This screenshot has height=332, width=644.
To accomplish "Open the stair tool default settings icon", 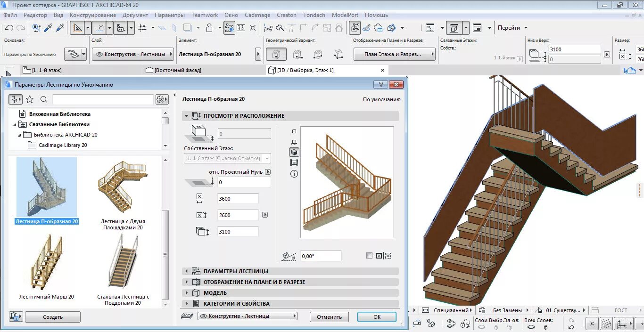I will click(72, 55).
